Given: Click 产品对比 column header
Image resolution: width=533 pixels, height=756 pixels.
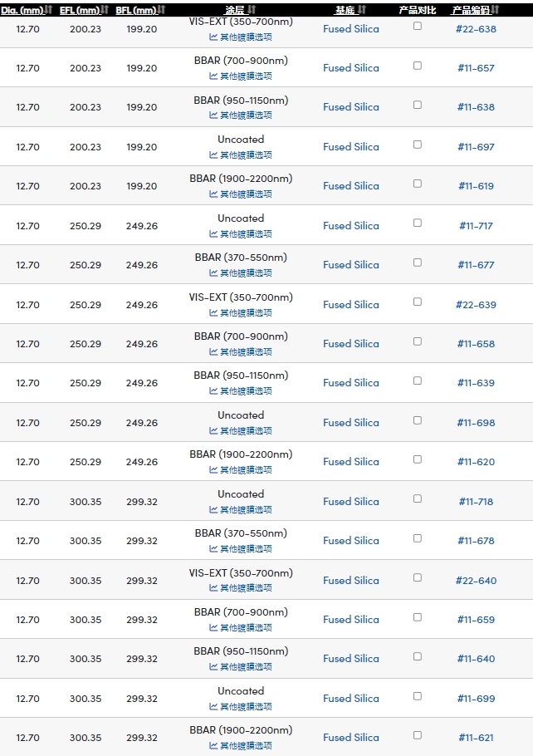Looking at the screenshot, I should [x=418, y=10].
